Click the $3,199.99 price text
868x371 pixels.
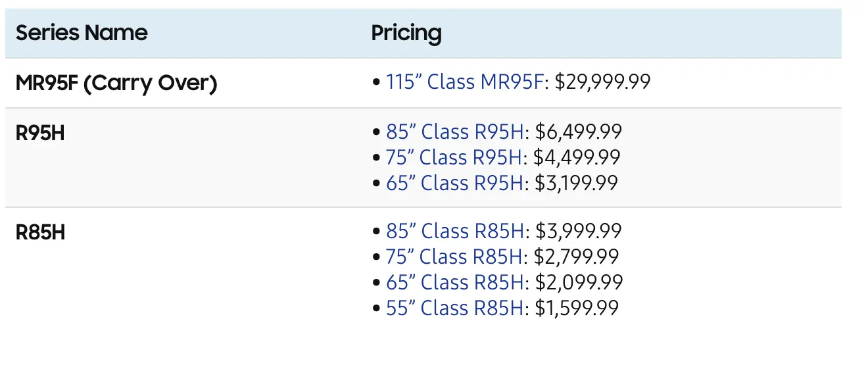coord(576,183)
